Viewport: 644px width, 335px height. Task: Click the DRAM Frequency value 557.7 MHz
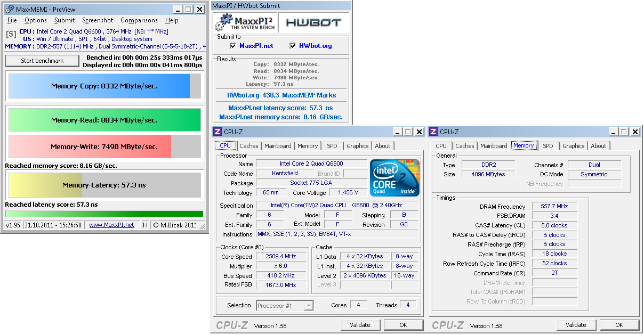tap(554, 207)
